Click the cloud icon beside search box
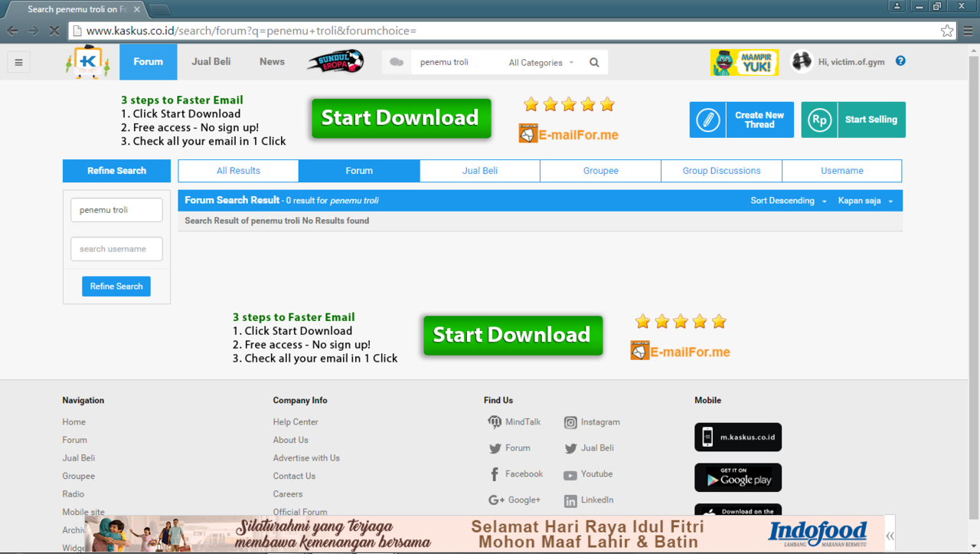This screenshot has height=554, width=980. [397, 62]
